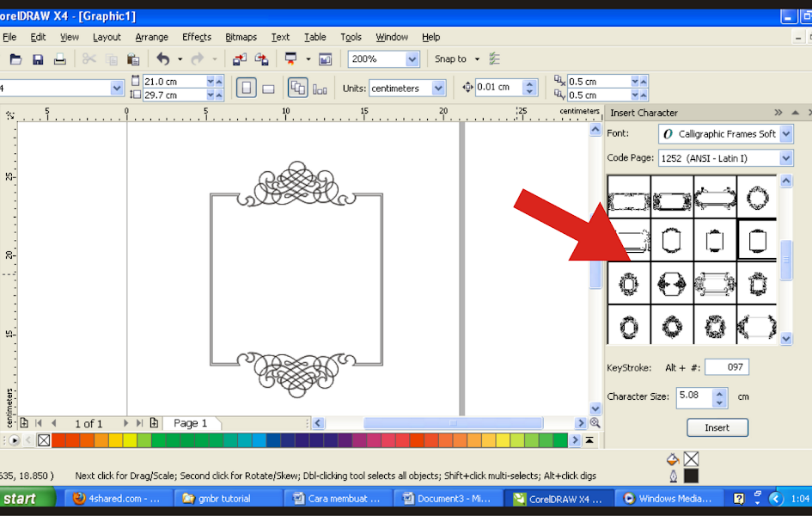Add a page using the icon after last-page button

(154, 423)
